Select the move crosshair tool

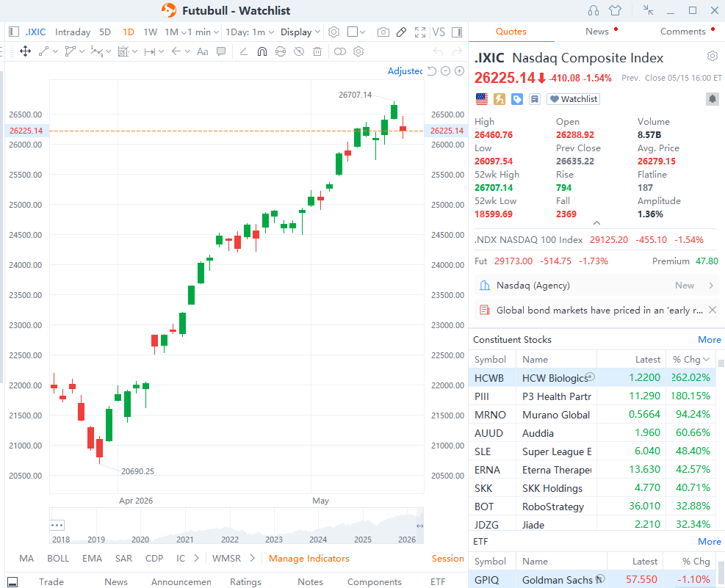(26, 51)
